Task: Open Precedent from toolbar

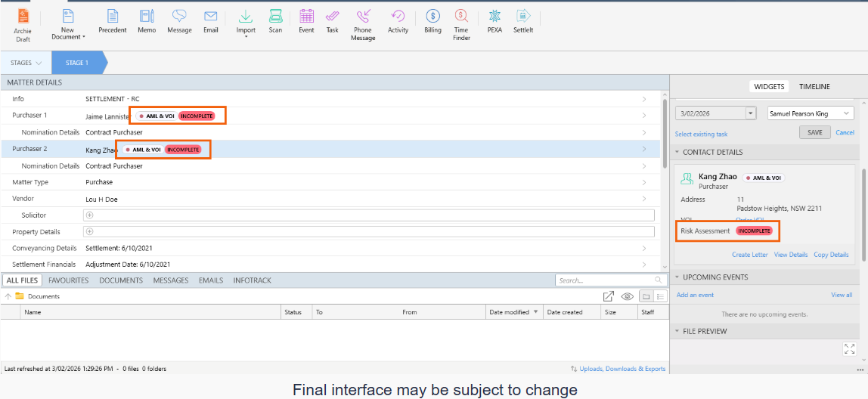Action: [x=113, y=22]
